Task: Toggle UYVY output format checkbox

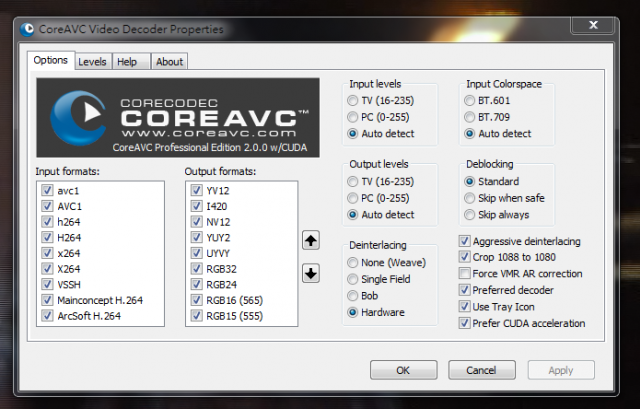Action: click(197, 253)
